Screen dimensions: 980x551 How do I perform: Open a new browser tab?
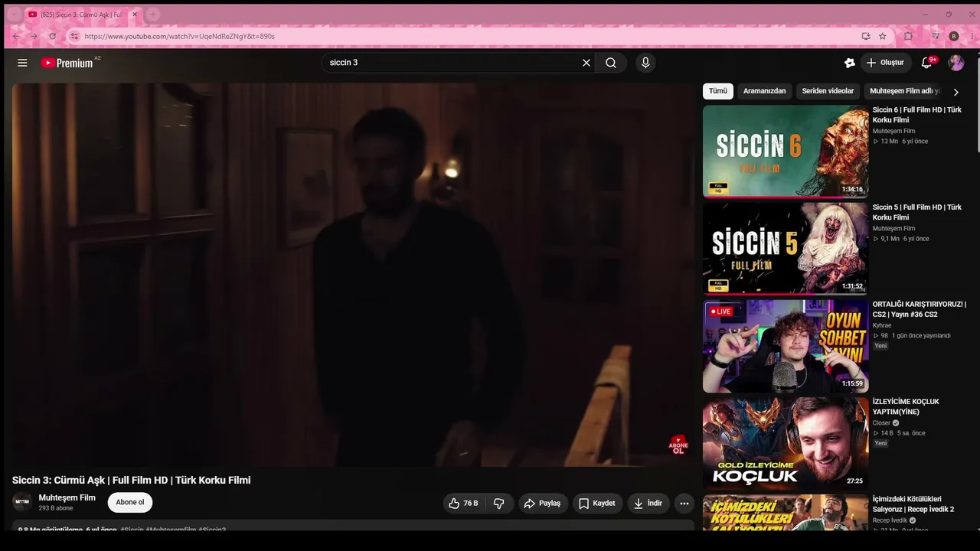[x=152, y=15]
